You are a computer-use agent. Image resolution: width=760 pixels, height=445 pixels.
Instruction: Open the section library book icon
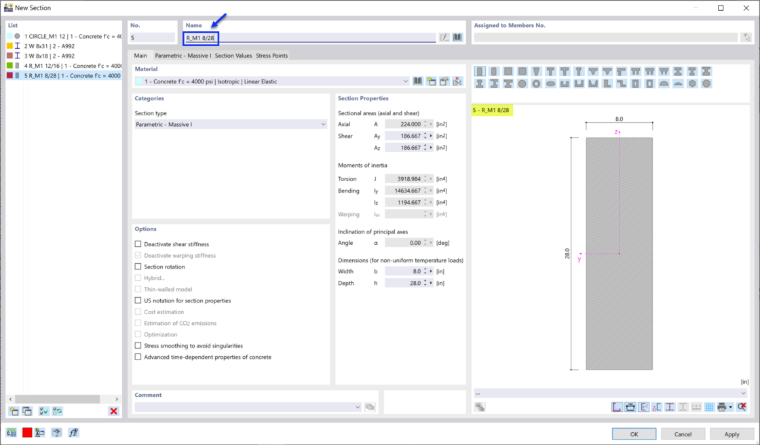(x=458, y=37)
